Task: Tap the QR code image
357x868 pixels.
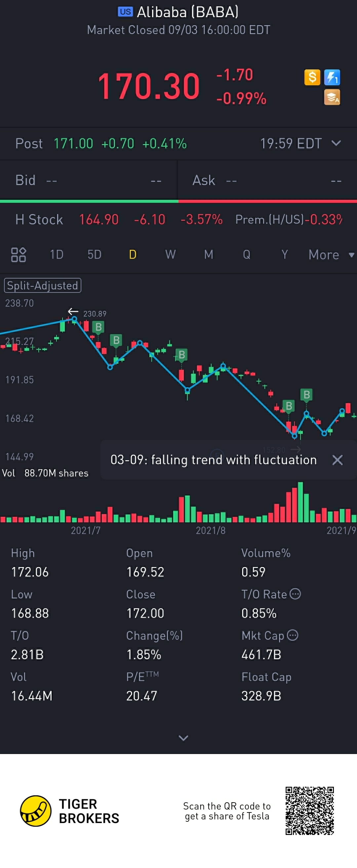Action: [309, 811]
